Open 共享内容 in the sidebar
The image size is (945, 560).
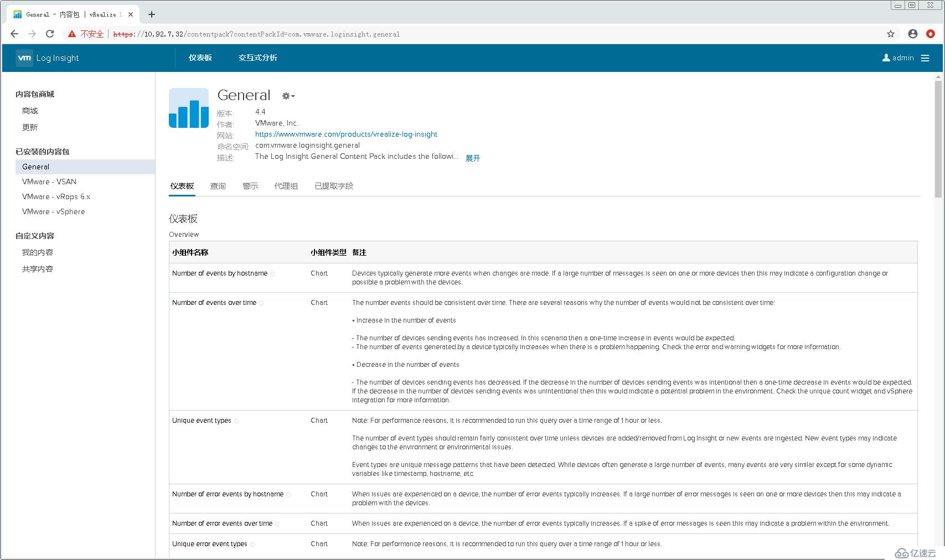click(38, 269)
